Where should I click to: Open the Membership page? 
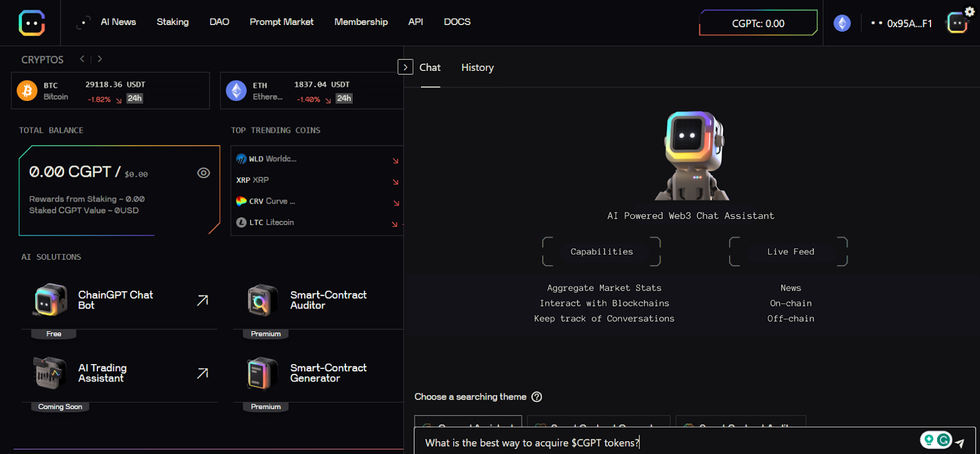(x=361, y=22)
